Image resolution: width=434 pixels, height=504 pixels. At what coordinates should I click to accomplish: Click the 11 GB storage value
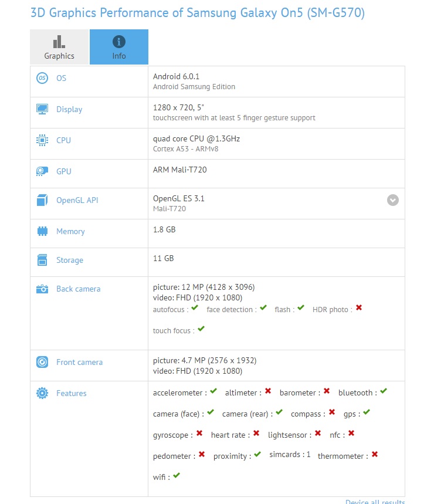click(163, 258)
